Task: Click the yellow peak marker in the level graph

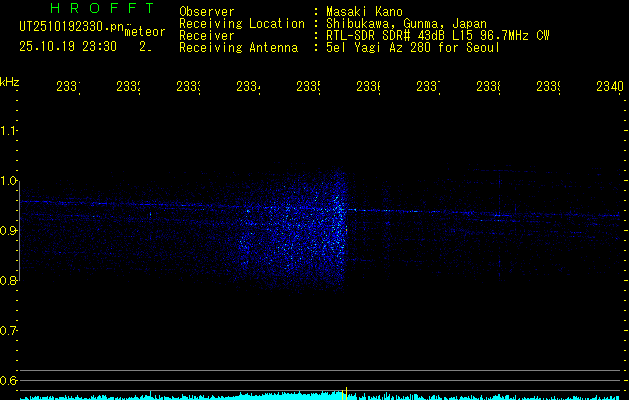Action: coord(346,394)
